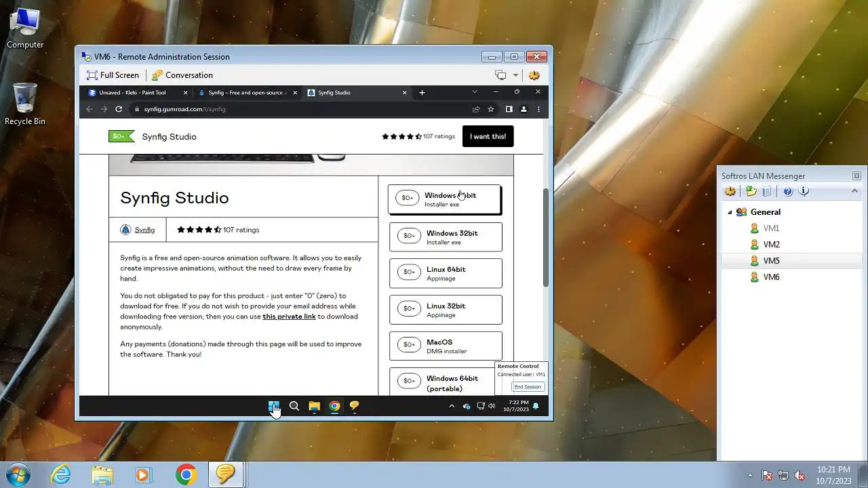Select user VM1 in LAN Messenger

pos(771,228)
